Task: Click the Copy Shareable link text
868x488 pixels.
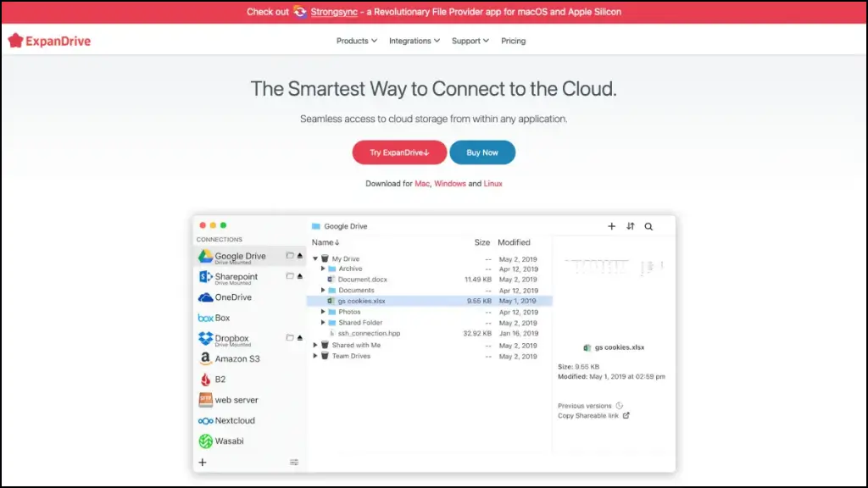Action: [588, 415]
